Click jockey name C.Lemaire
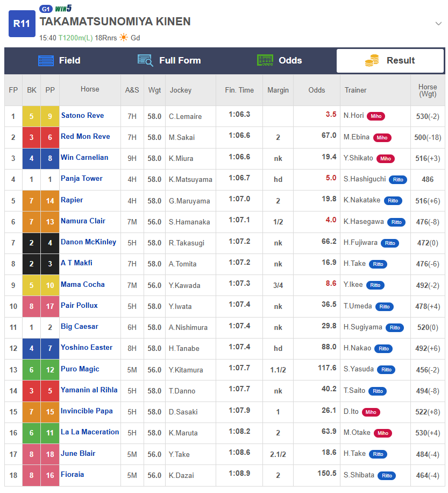 (185, 117)
